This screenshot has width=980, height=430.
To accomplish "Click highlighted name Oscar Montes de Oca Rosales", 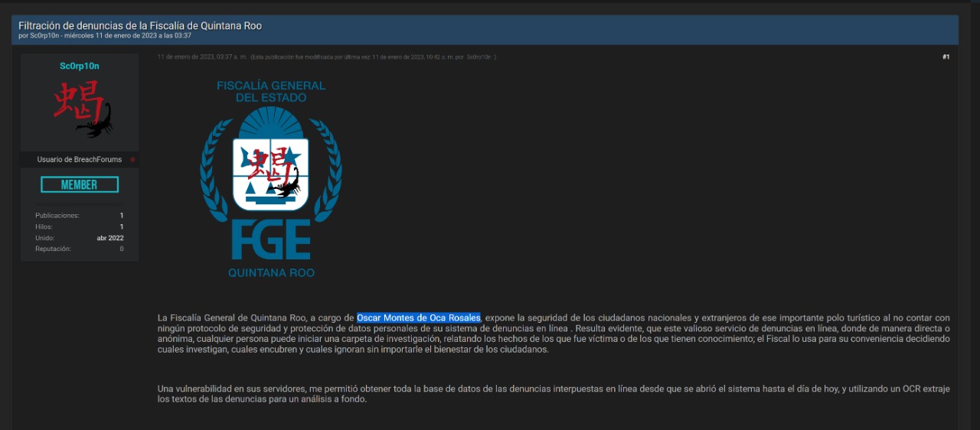I will click(419, 318).
